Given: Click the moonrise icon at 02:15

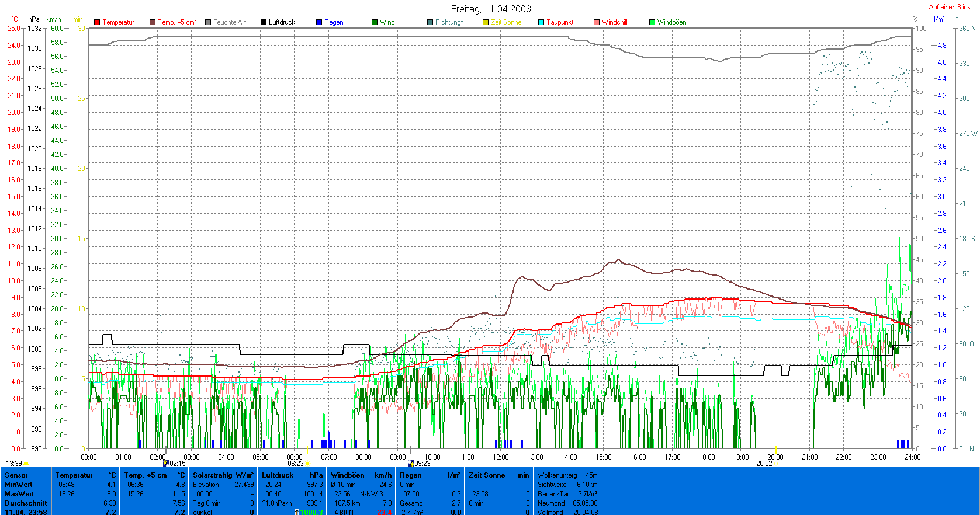Looking at the screenshot, I should tap(166, 463).
